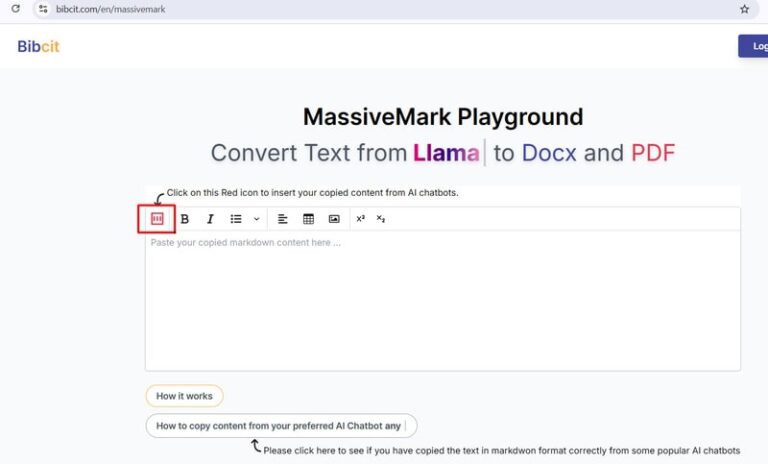
Task: Bookmark this page with the star icon
Action: 744,9
